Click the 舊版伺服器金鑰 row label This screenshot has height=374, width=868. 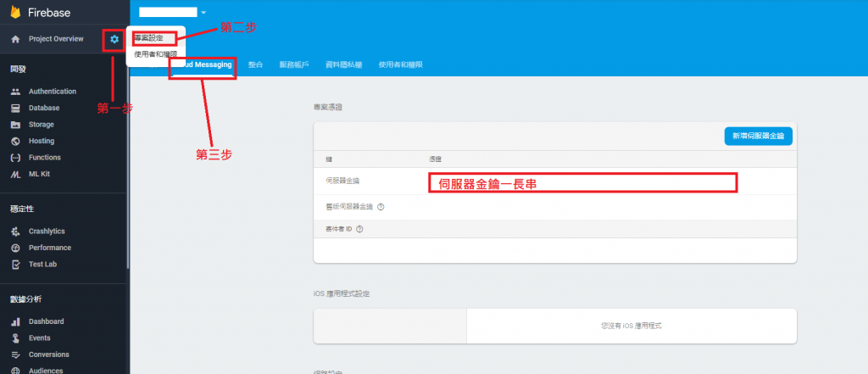(x=349, y=207)
